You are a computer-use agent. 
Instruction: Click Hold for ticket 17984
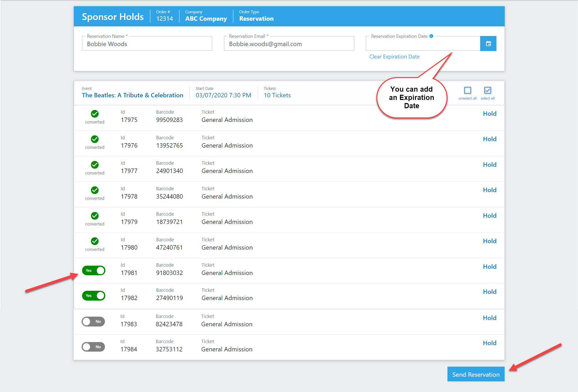[x=489, y=343]
